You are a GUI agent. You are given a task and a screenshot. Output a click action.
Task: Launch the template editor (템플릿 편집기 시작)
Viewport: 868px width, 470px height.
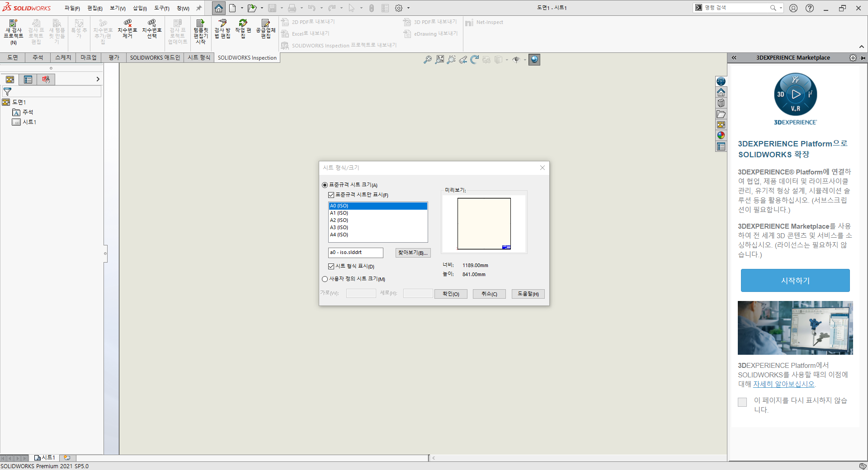(201, 32)
